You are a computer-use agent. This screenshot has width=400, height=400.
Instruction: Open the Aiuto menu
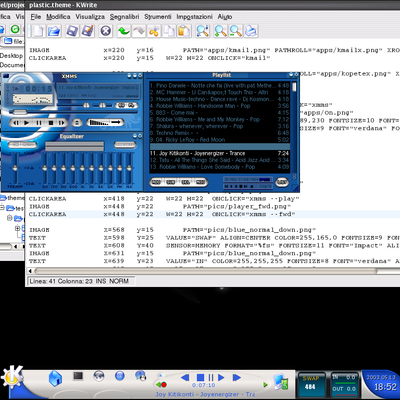(x=225, y=17)
